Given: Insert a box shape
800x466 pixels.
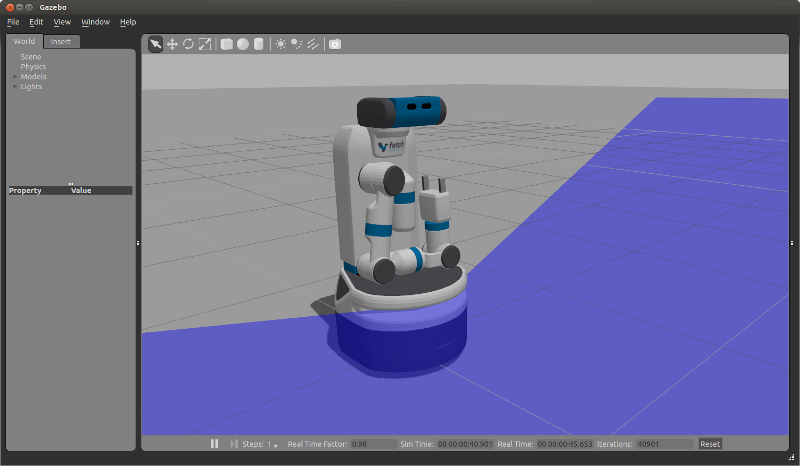Looking at the screenshot, I should click(x=227, y=44).
